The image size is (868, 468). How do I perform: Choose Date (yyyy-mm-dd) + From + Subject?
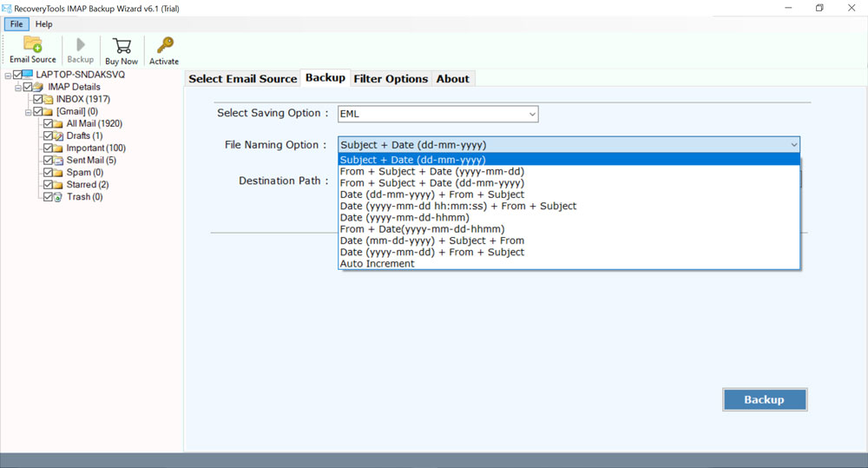569,252
